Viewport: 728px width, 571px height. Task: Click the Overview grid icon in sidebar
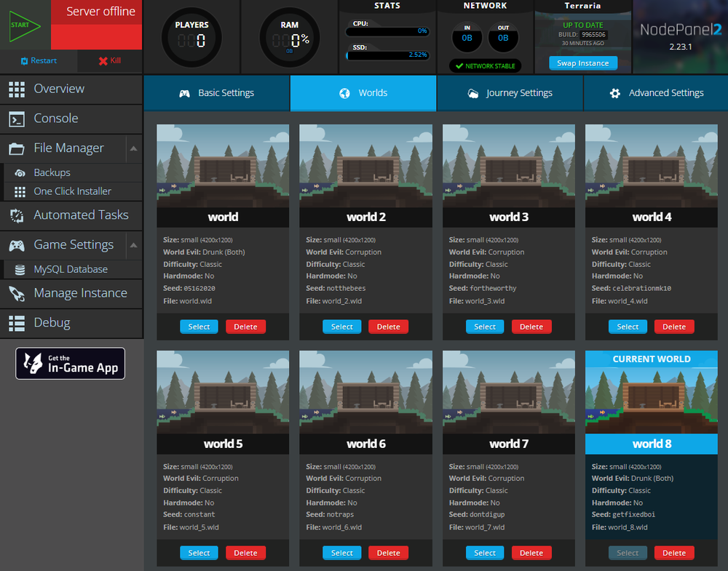pos(17,89)
